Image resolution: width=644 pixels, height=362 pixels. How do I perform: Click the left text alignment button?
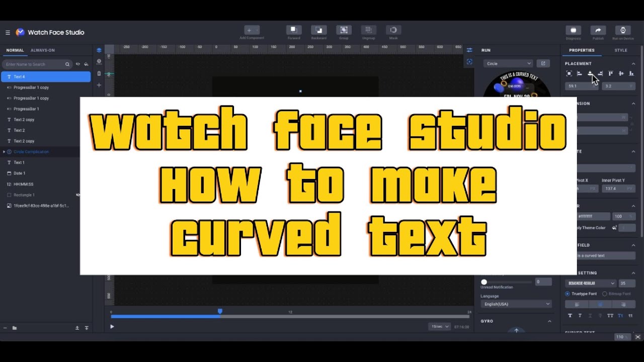577,304
